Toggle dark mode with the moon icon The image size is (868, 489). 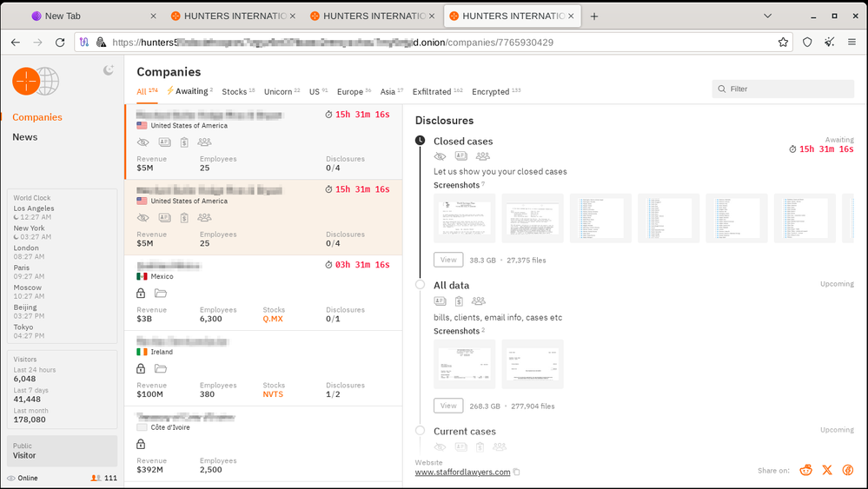point(109,70)
